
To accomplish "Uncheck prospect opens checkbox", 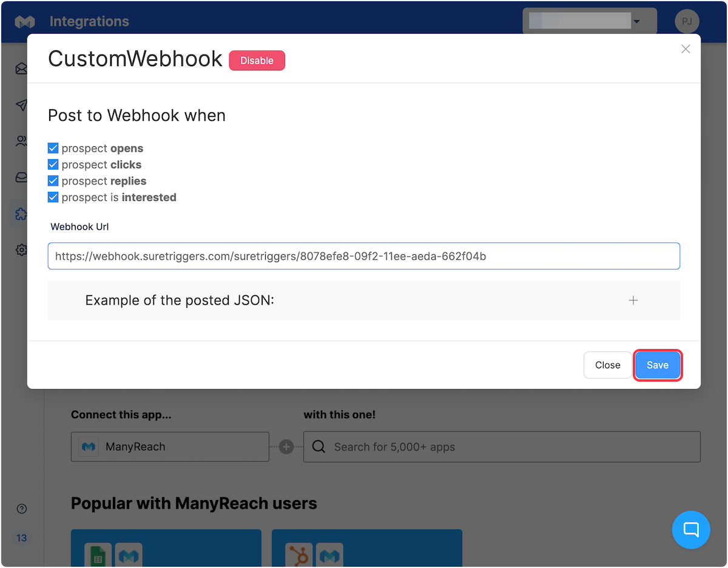I will point(53,148).
